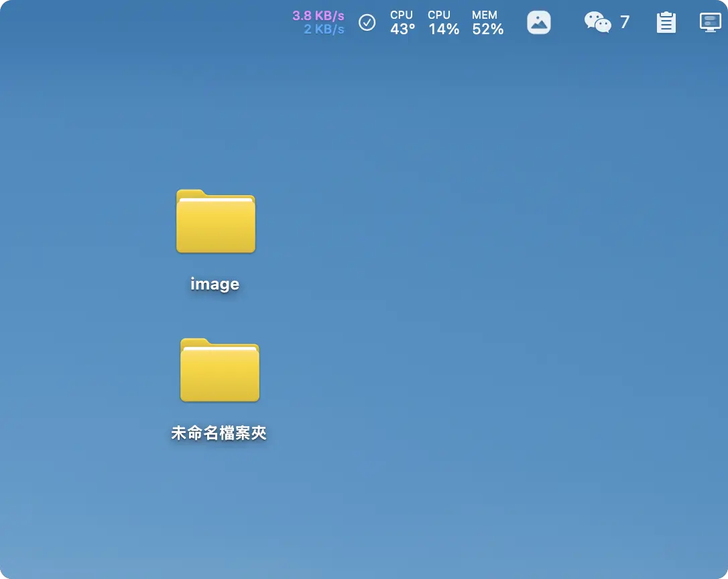The width and height of the screenshot is (728, 579).
Task: Click the picture app menu bar icon
Action: pos(538,22)
